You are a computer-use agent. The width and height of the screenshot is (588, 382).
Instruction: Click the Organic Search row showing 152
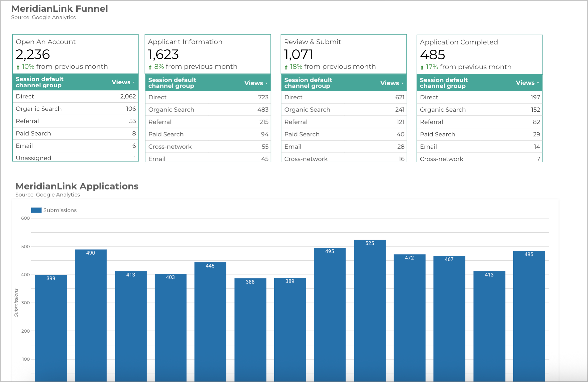(480, 110)
